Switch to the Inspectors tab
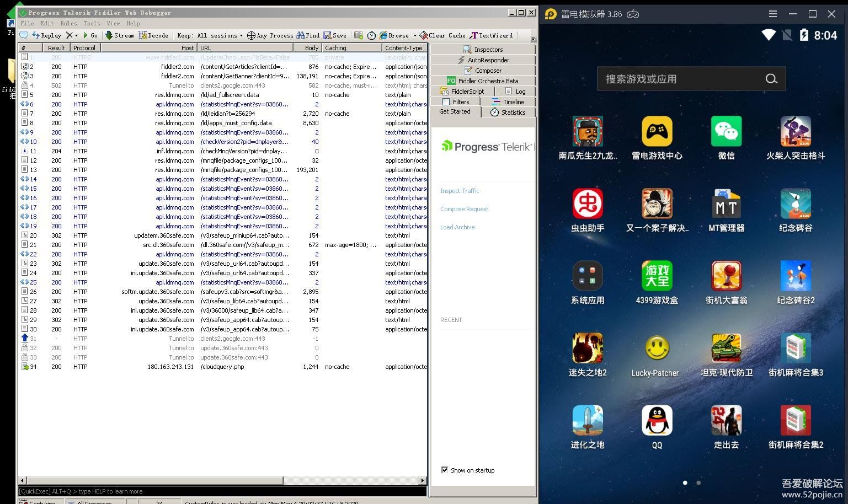848x504 pixels. tap(483, 49)
